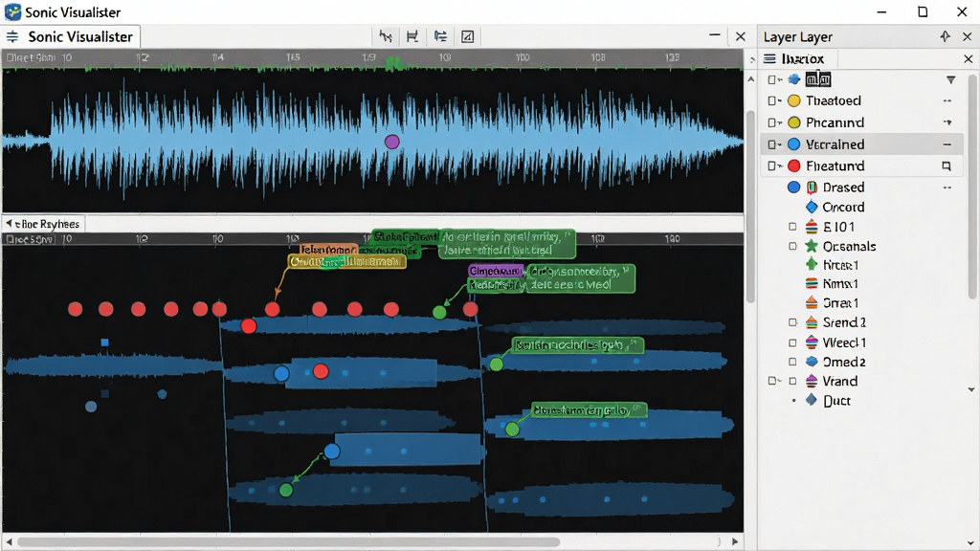980x551 pixels.
Task: Close the Layer Layer panel
Action: 967,37
